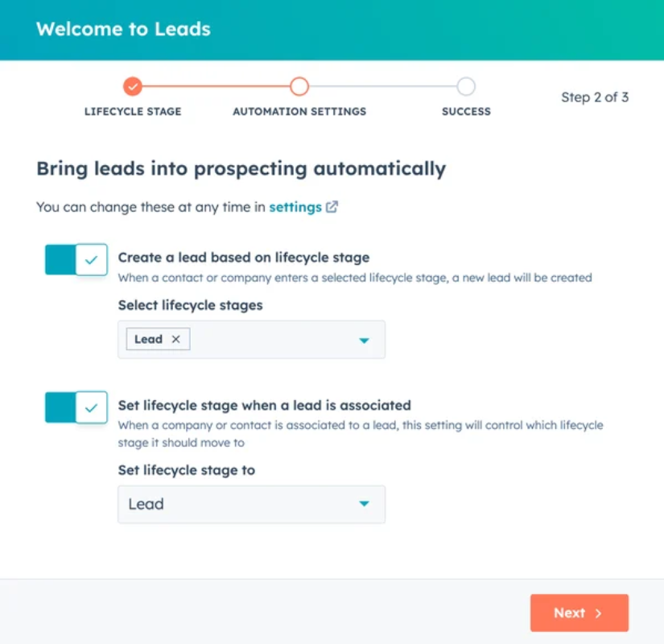
Task: Click the checkmark icon on Lifecycle Stage step
Action: 133,86
